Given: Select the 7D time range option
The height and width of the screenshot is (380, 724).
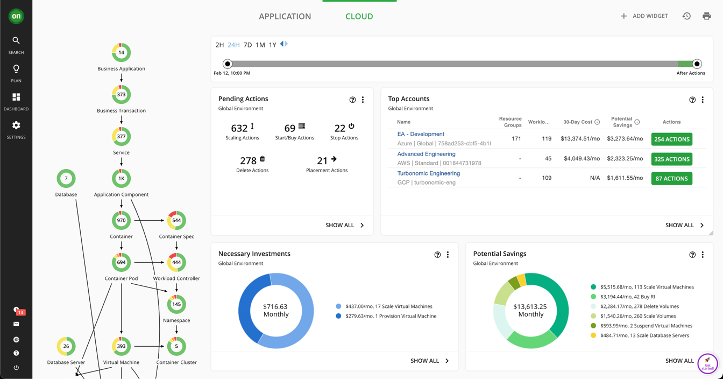Looking at the screenshot, I should point(247,45).
